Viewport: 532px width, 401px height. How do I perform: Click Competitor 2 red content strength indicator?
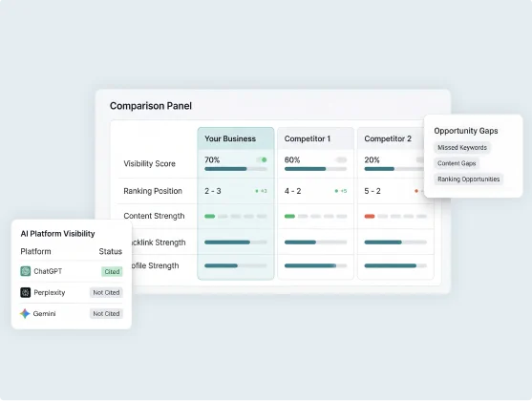[x=370, y=216]
